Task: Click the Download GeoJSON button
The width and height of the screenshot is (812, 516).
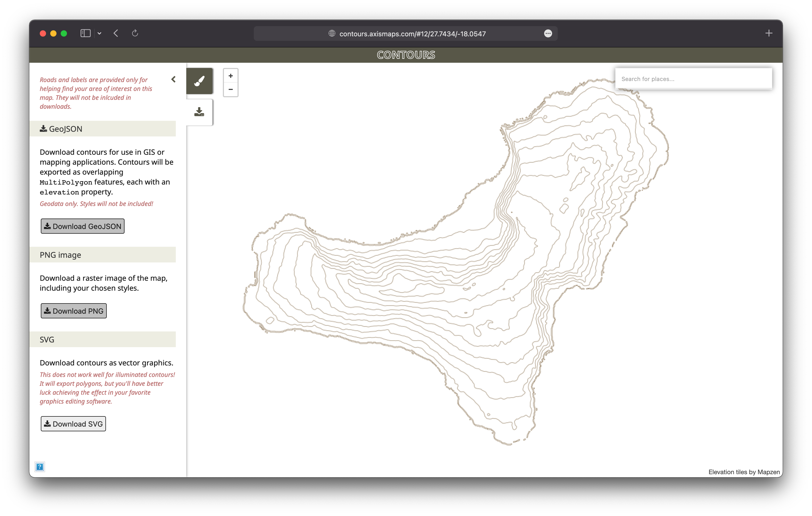Action: pos(82,226)
